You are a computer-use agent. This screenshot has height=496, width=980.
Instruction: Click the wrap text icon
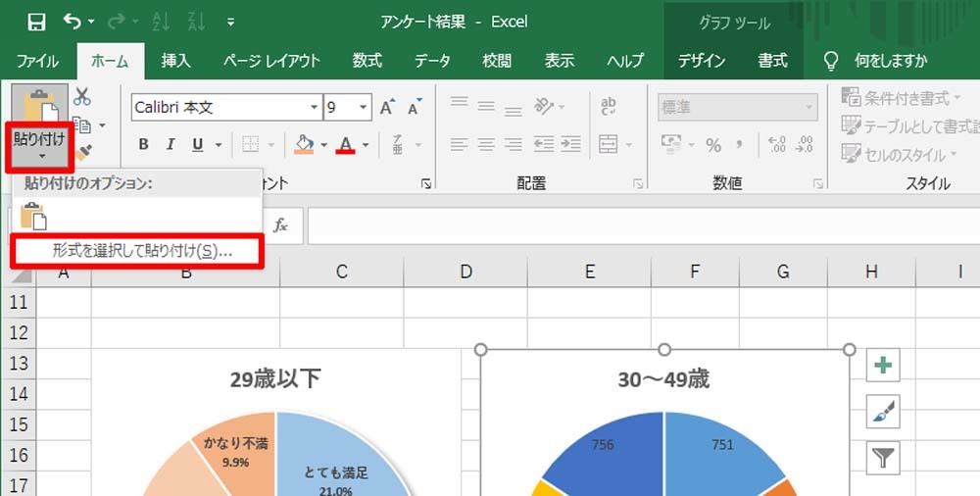[609, 106]
